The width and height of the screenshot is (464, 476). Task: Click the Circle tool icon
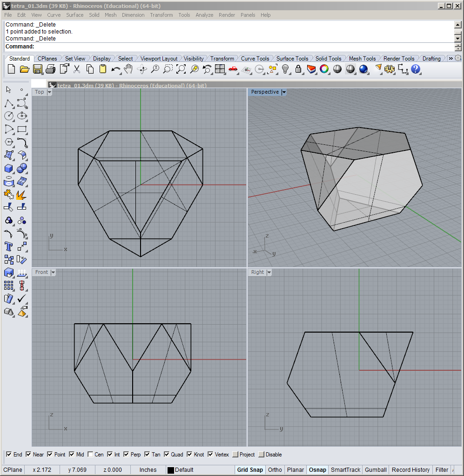(x=9, y=116)
